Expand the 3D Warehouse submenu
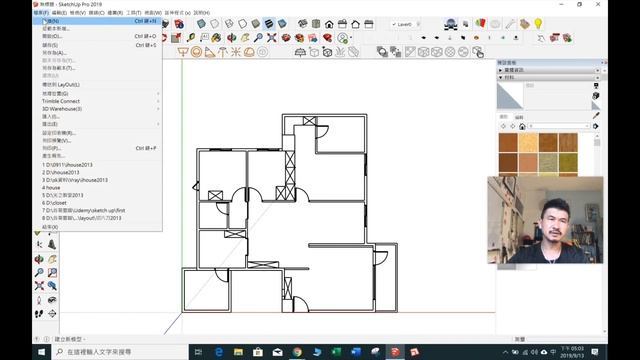640x360 pixels. click(98, 109)
